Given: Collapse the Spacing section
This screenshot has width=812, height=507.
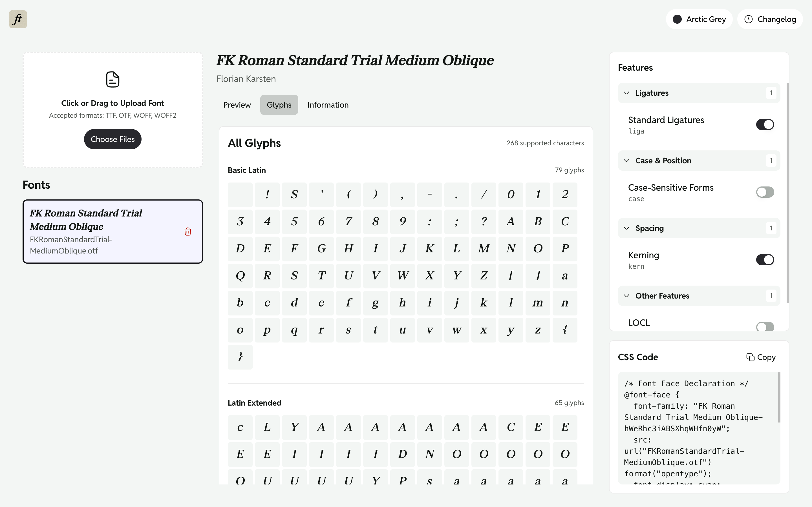Looking at the screenshot, I should point(627,228).
